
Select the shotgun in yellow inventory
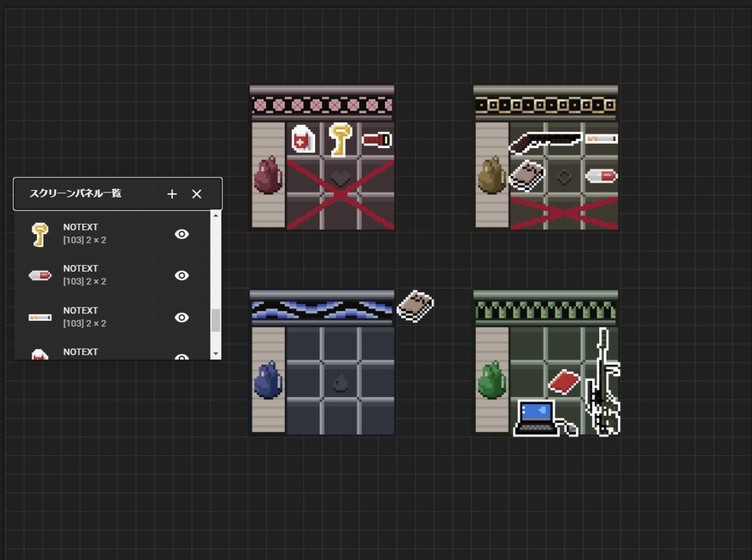(546, 142)
